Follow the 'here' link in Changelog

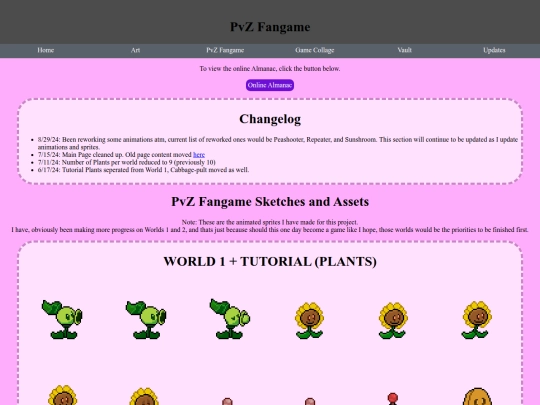pos(199,155)
